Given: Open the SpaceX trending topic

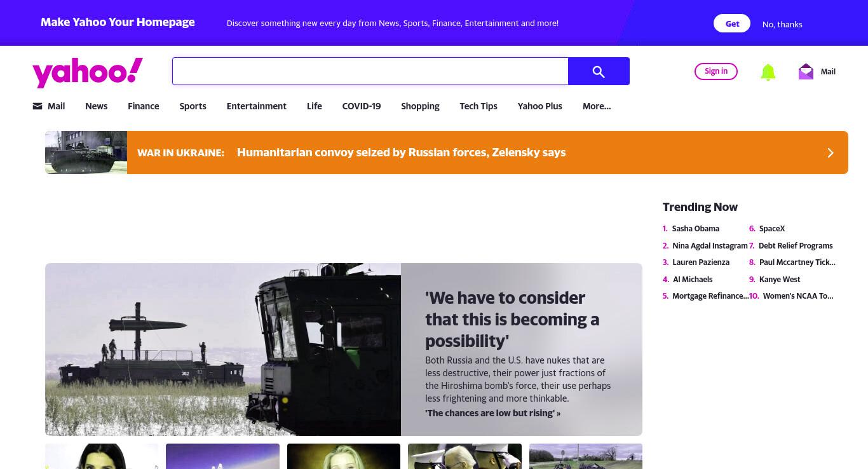Looking at the screenshot, I should coord(772,229).
